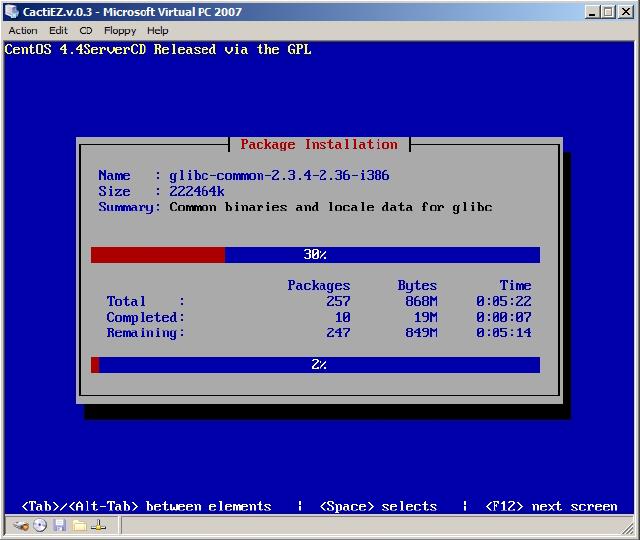The width and height of the screenshot is (640, 540).
Task: Click the Packages column header
Action: pos(318,285)
